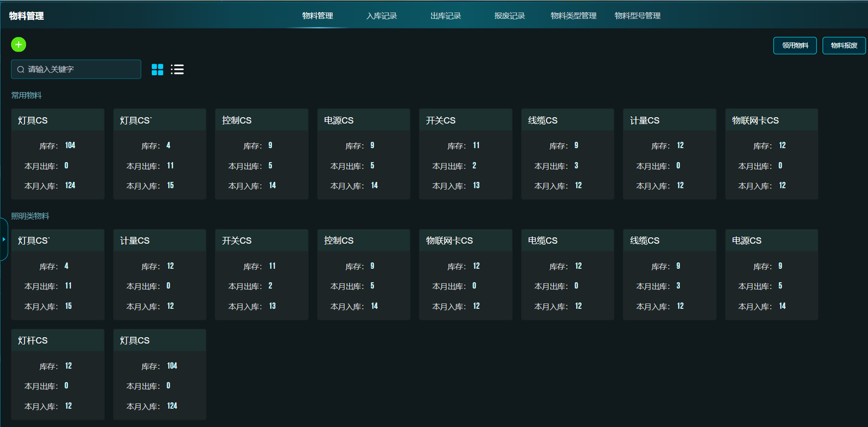Open the 物料类型管理 tab
The image size is (868, 427).
[x=573, y=16]
